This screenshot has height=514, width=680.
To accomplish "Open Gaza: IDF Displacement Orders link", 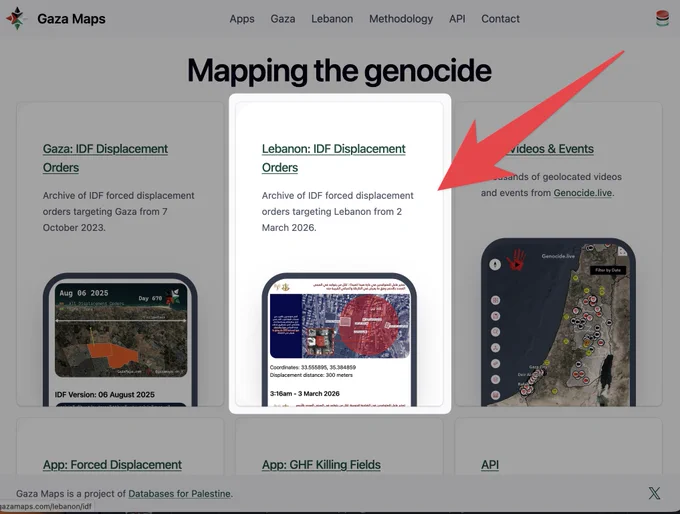I will pos(105,158).
